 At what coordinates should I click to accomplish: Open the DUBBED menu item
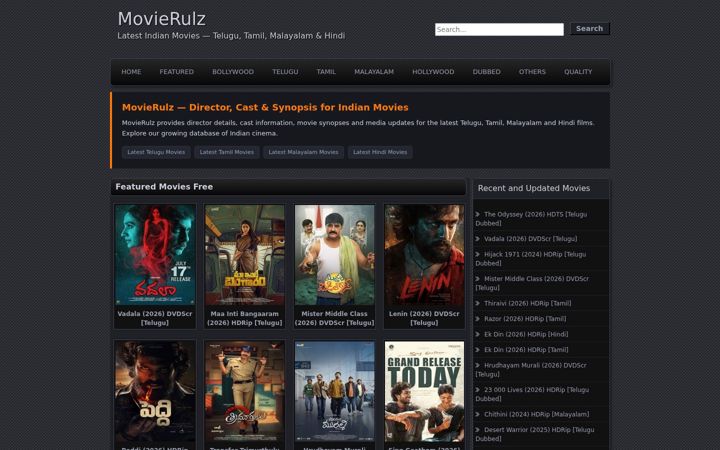pyautogui.click(x=486, y=72)
